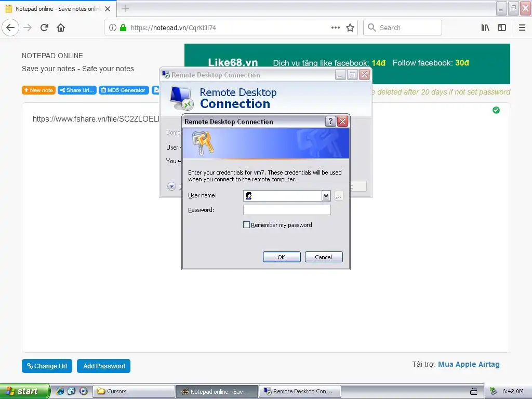Click the green saved checkmark icon

point(496,110)
